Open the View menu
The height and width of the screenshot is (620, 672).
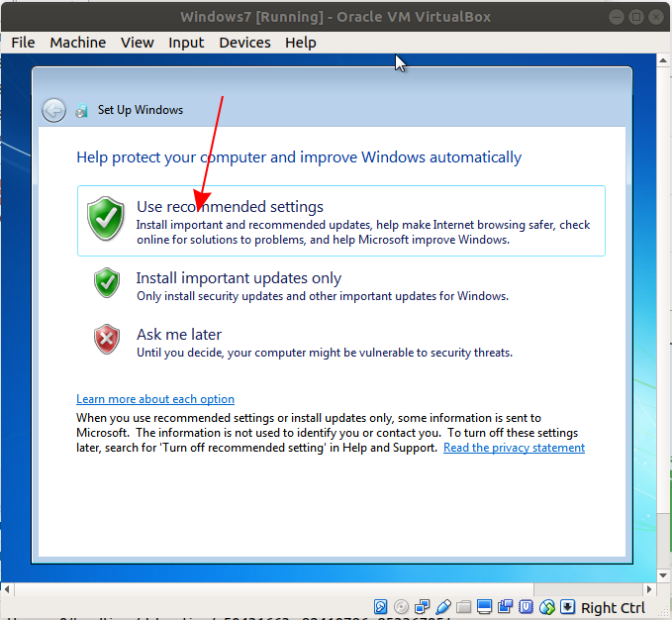point(138,43)
